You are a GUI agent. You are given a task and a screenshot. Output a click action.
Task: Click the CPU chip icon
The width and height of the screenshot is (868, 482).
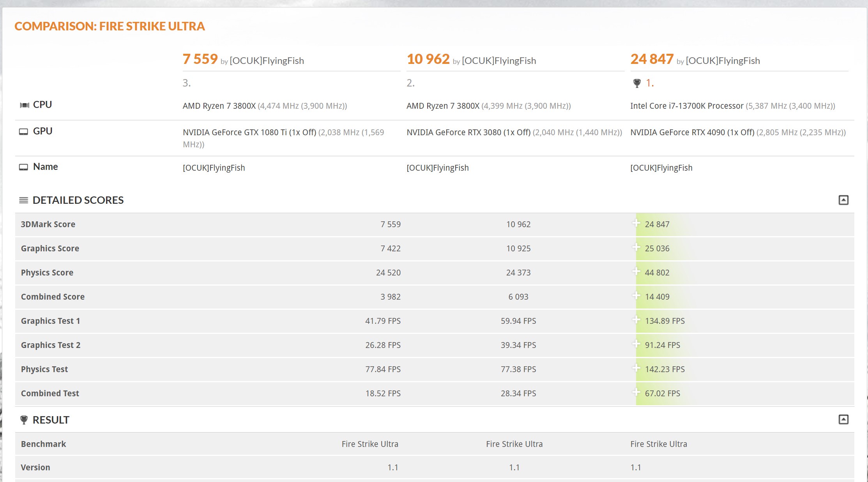pos(24,105)
